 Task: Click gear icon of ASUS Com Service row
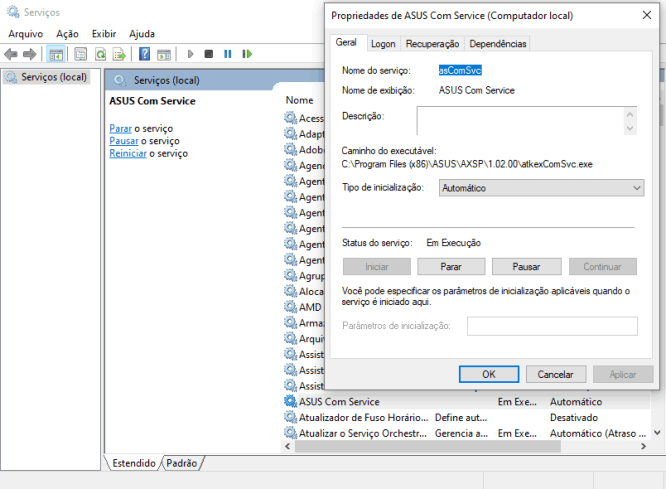coord(291,401)
